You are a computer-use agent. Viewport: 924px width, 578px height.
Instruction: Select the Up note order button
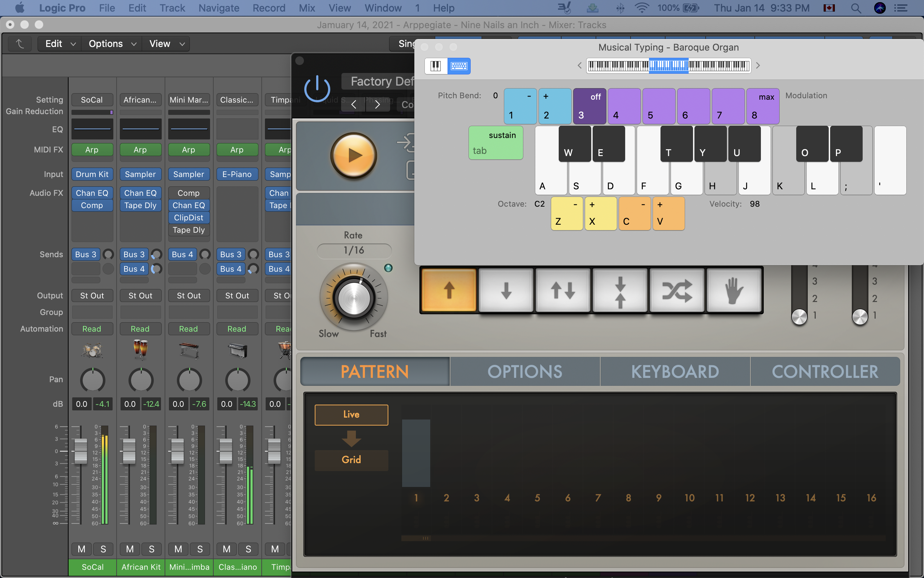tap(449, 290)
